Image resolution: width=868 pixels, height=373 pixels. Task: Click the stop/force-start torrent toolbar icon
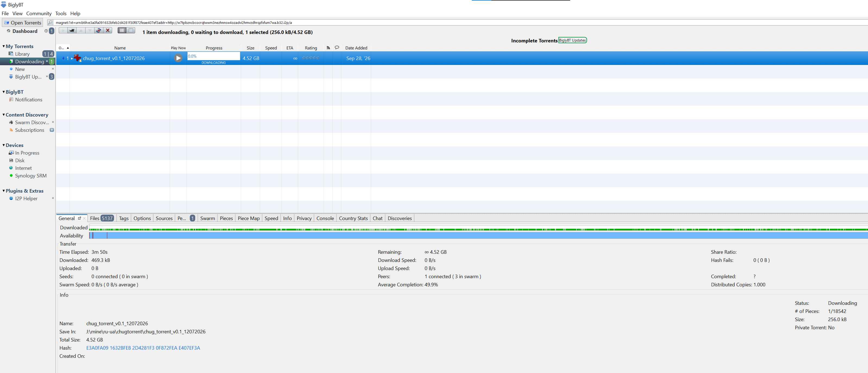pos(98,30)
